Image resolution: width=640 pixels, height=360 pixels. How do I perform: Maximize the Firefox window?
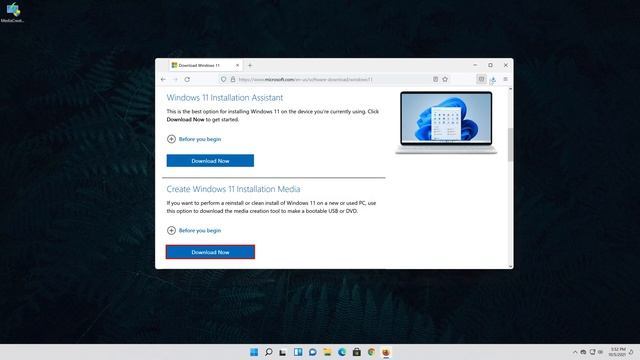click(x=490, y=65)
